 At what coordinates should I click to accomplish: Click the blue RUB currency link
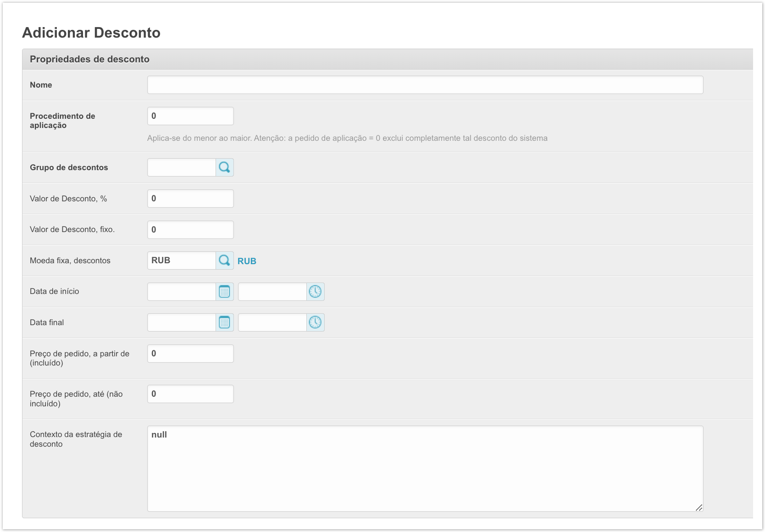coord(247,261)
